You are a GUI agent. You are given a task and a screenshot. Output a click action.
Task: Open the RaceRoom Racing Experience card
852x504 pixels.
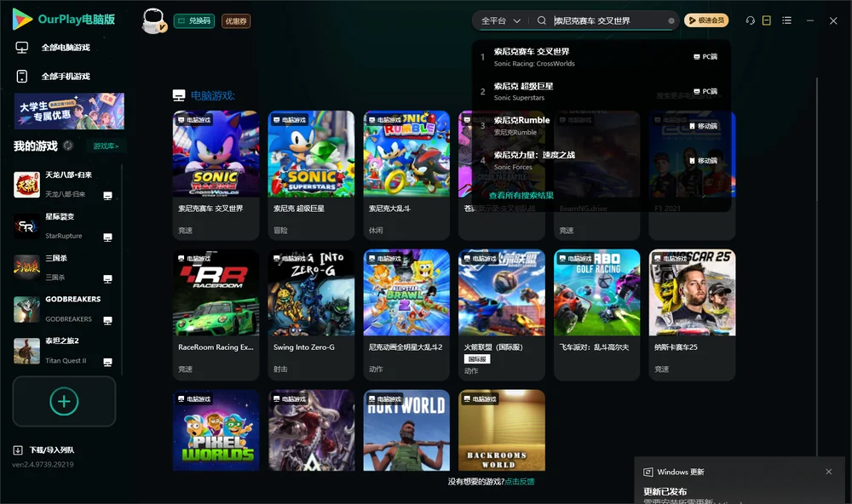coord(216,314)
